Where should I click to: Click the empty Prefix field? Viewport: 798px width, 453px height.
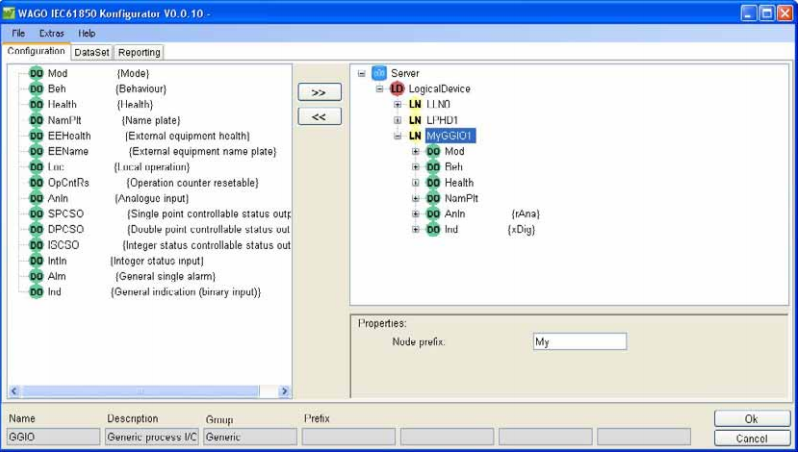point(349,437)
